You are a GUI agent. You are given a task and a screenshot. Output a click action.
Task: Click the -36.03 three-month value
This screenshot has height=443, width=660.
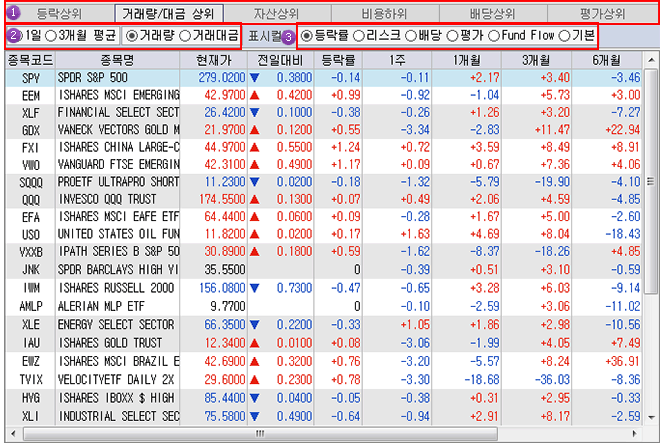552,379
